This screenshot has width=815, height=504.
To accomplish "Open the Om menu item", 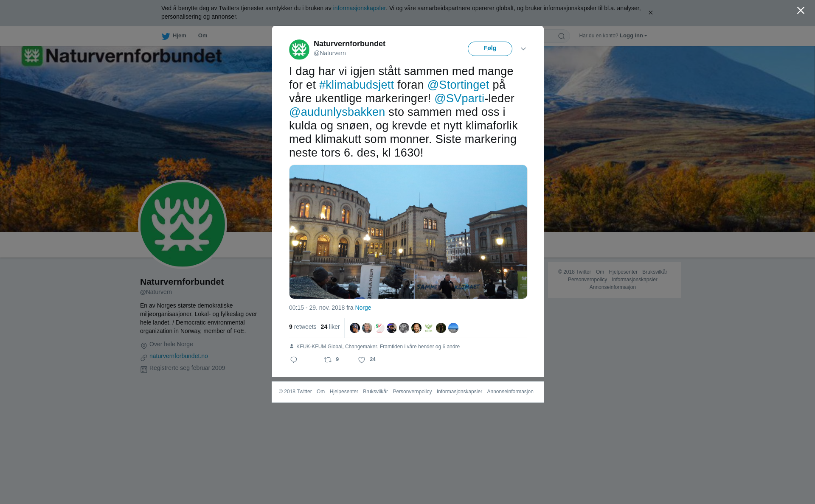I will point(202,36).
